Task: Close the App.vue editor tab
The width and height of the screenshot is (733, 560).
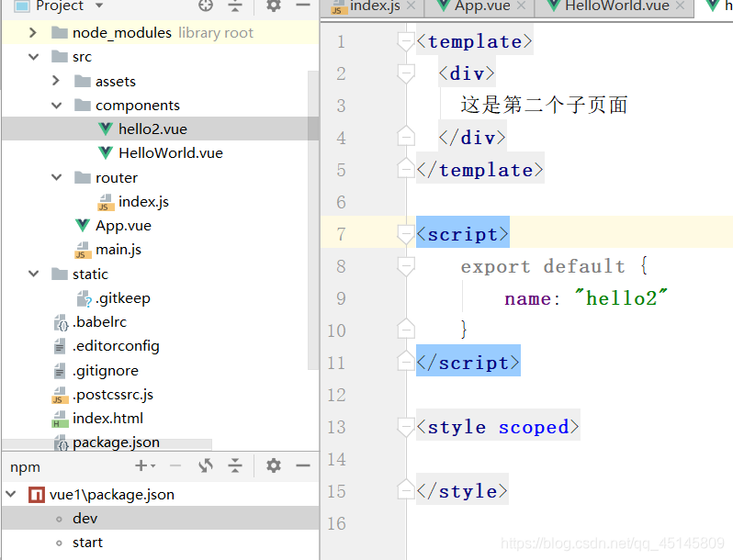Action: (521, 6)
